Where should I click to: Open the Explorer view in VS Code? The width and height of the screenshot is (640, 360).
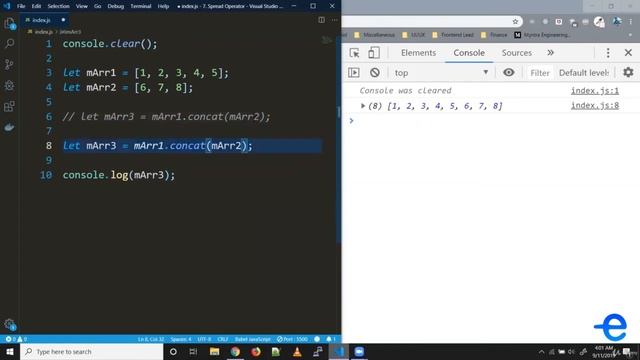[x=9, y=23]
